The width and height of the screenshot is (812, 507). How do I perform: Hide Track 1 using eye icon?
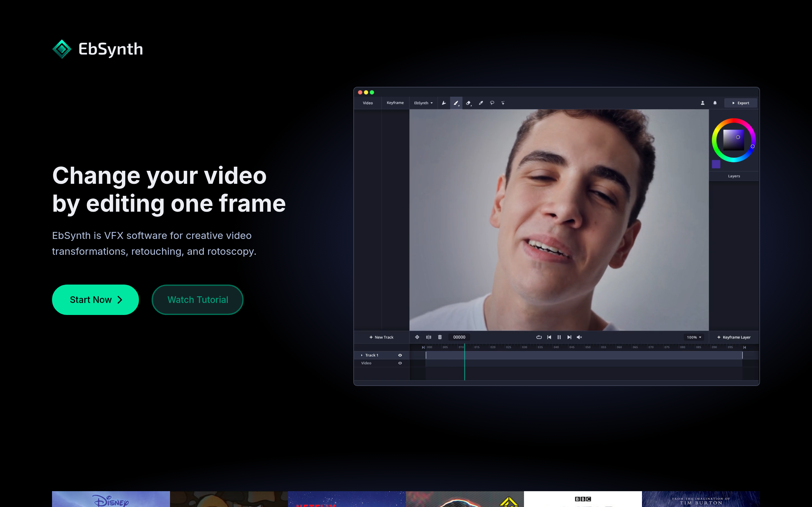pyautogui.click(x=400, y=355)
